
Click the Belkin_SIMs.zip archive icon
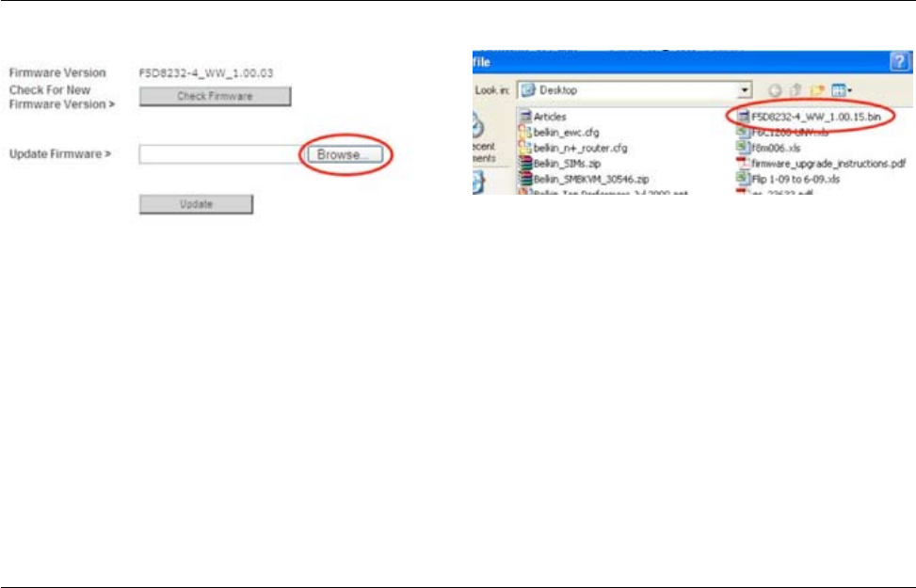coord(525,164)
